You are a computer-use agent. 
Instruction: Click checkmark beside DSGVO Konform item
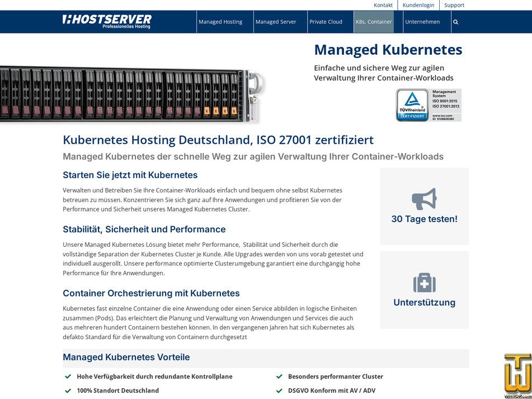click(279, 391)
